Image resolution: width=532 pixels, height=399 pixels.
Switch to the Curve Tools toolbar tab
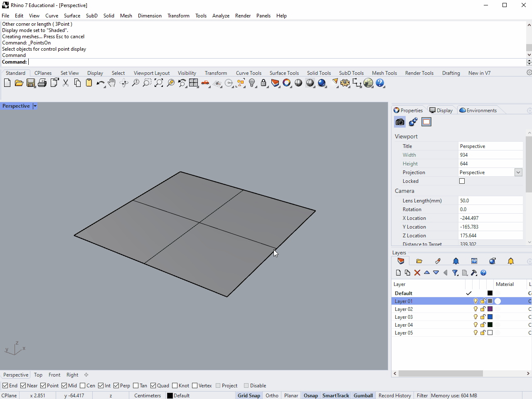coord(249,73)
